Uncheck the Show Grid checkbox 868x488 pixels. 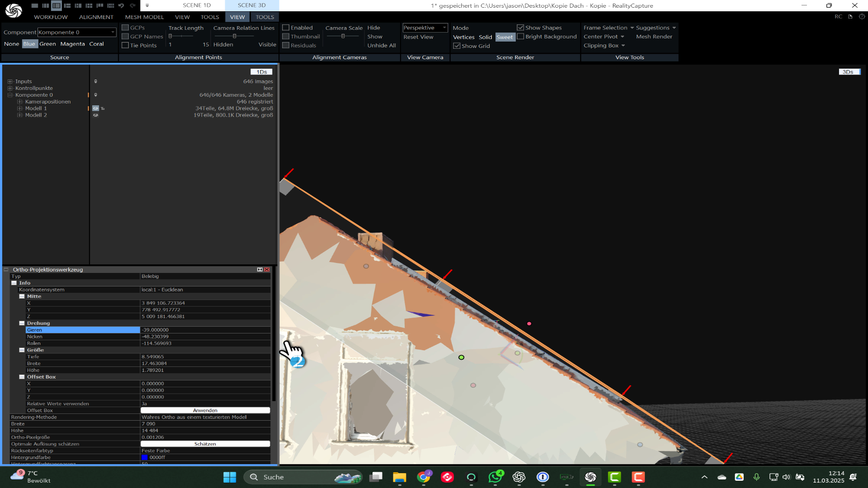click(x=457, y=46)
